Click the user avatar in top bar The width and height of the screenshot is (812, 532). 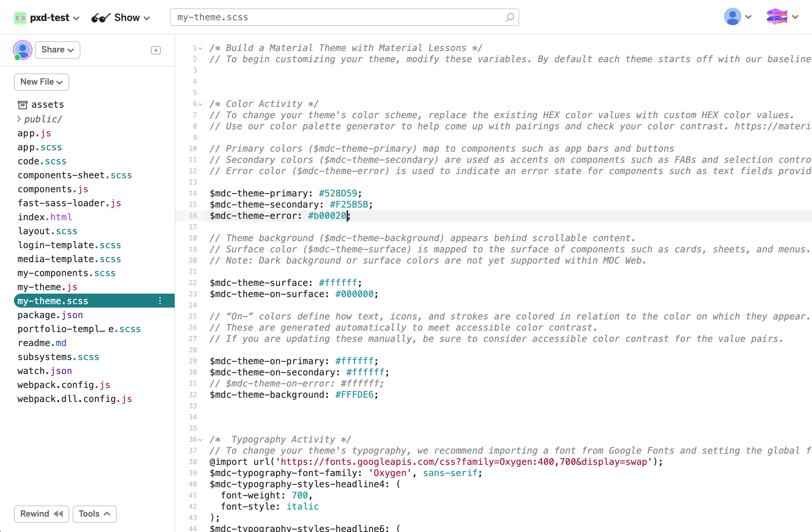click(x=732, y=17)
